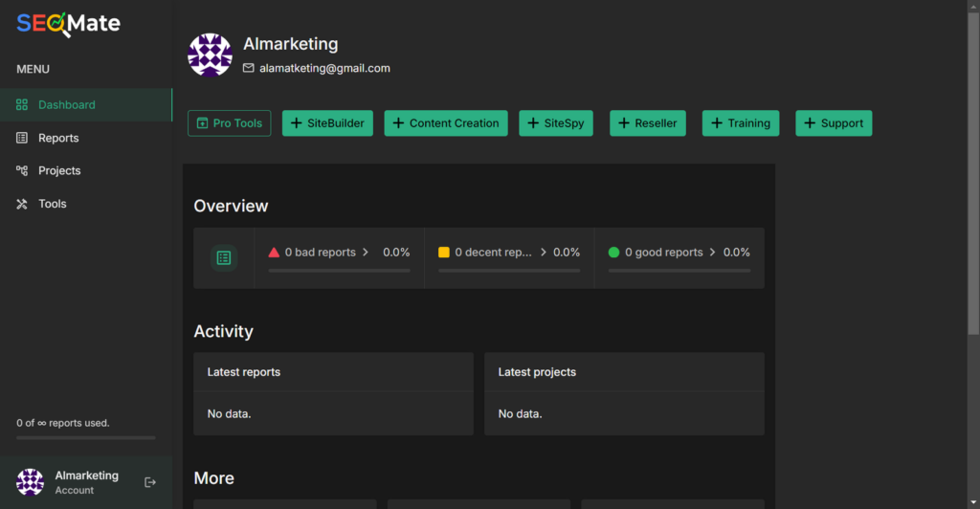Open the Content Creation button
Viewport: 980px width, 509px height.
(446, 123)
